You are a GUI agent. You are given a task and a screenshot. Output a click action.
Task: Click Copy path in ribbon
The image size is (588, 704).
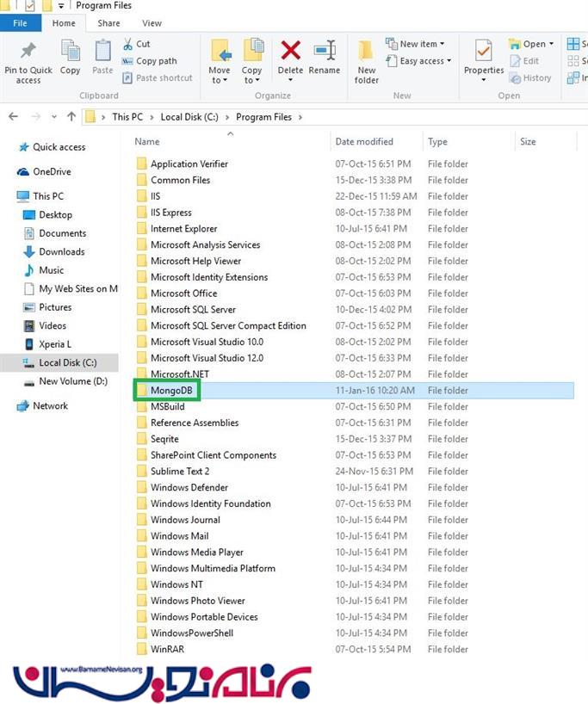coord(150,61)
